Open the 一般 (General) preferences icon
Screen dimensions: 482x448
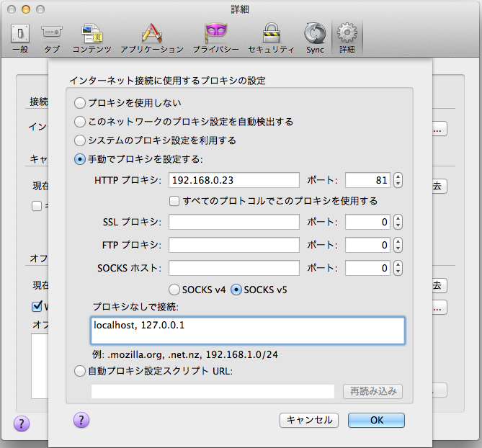point(20,37)
